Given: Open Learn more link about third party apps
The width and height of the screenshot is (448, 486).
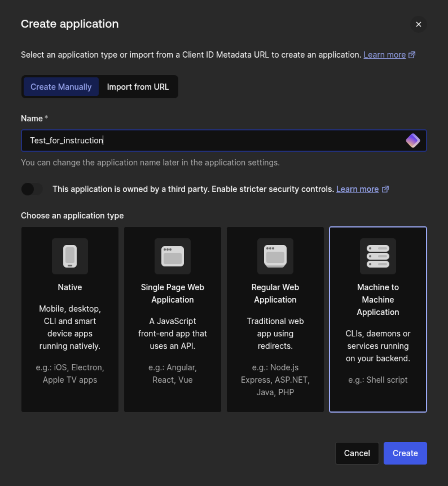Looking at the screenshot, I should tap(357, 189).
